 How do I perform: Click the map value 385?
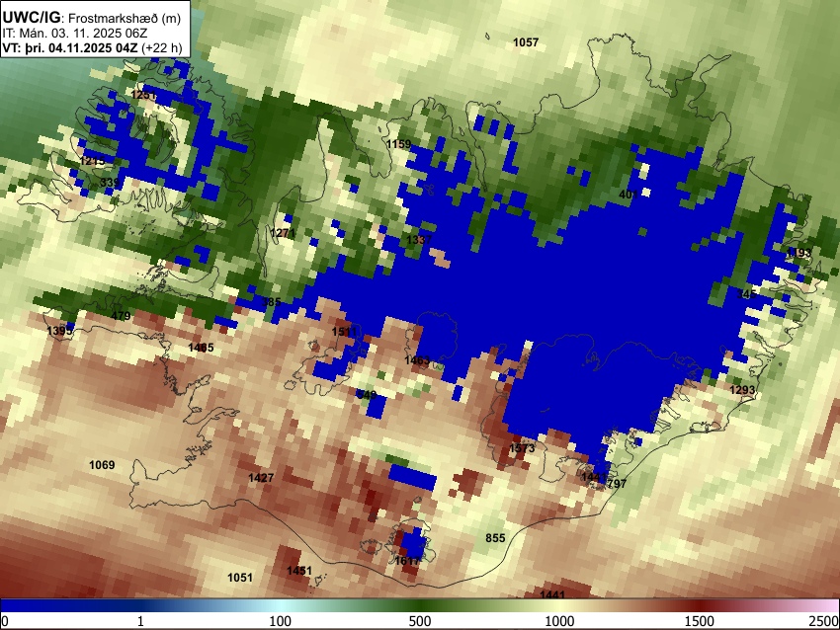click(x=271, y=302)
